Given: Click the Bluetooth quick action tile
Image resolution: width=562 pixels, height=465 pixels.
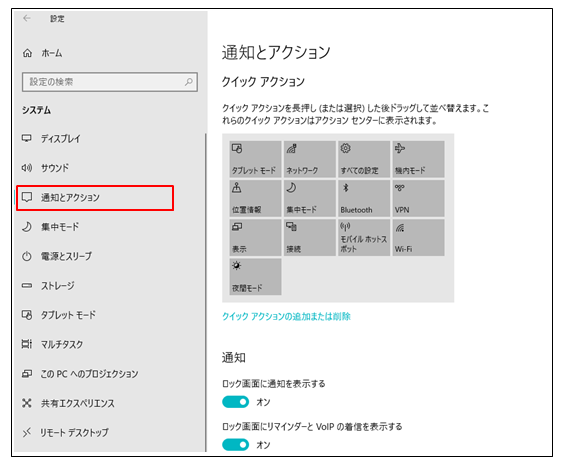Looking at the screenshot, I should coord(364,198).
